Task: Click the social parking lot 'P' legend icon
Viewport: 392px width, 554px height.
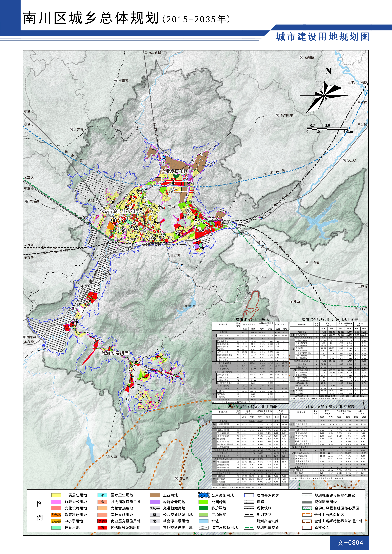Action: pos(155,521)
